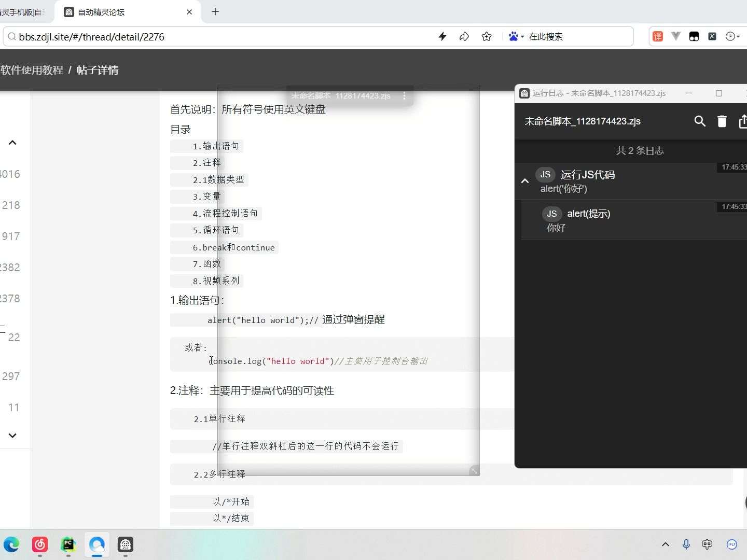Click the lightning speed-mode icon in address bar
The height and width of the screenshot is (560, 747).
pos(442,36)
